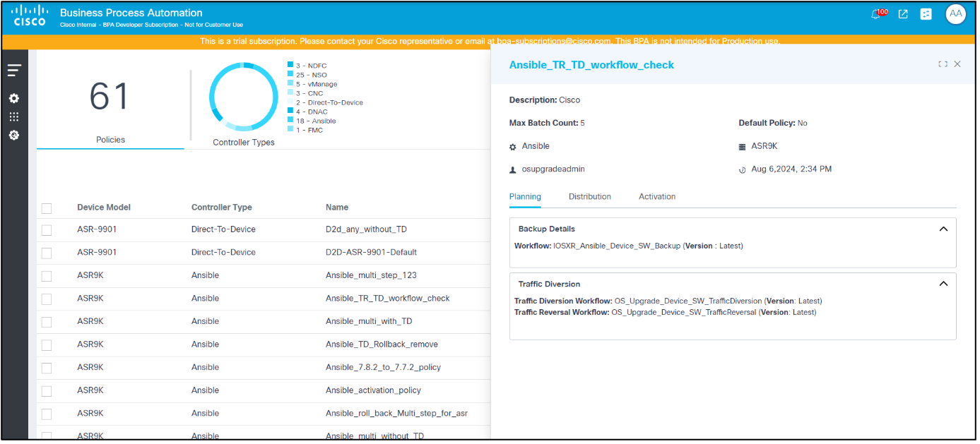Open the Ansible_roll_back_Multi_step_for_asr policy
Viewport: 980px width, 444px height.
click(396, 413)
